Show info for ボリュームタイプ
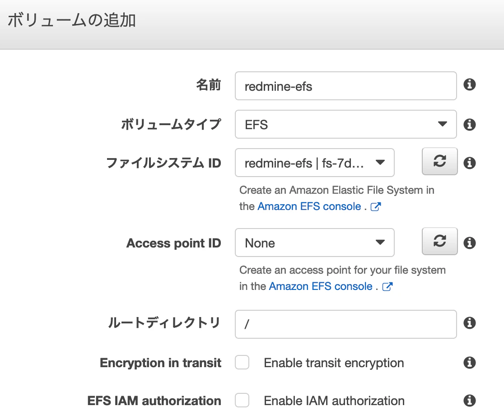 pyautogui.click(x=469, y=124)
